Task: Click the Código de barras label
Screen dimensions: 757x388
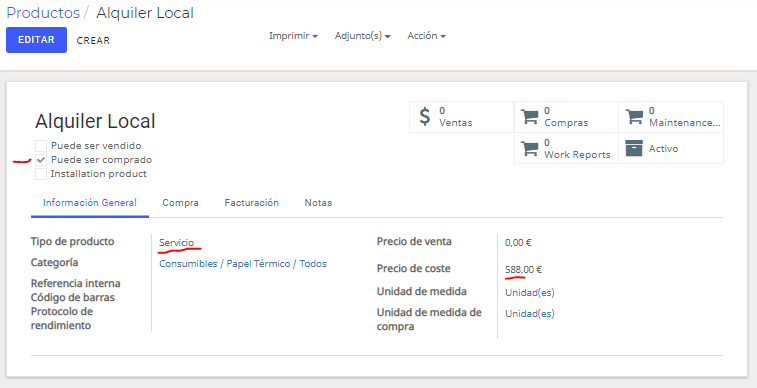Action: [73, 297]
